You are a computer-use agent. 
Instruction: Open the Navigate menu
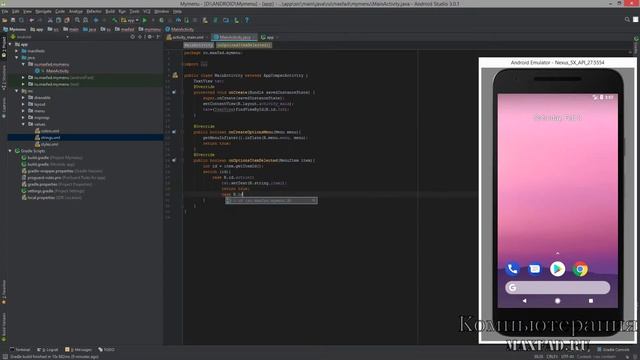click(x=43, y=11)
